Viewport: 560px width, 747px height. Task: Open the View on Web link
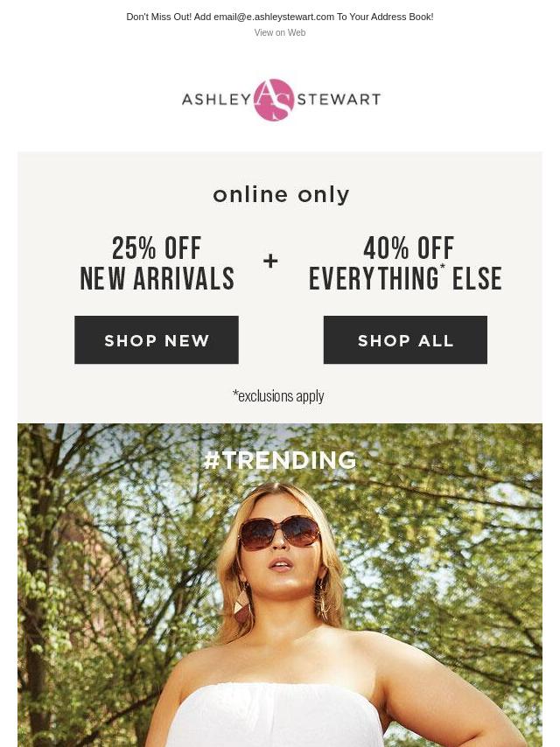[x=280, y=32]
